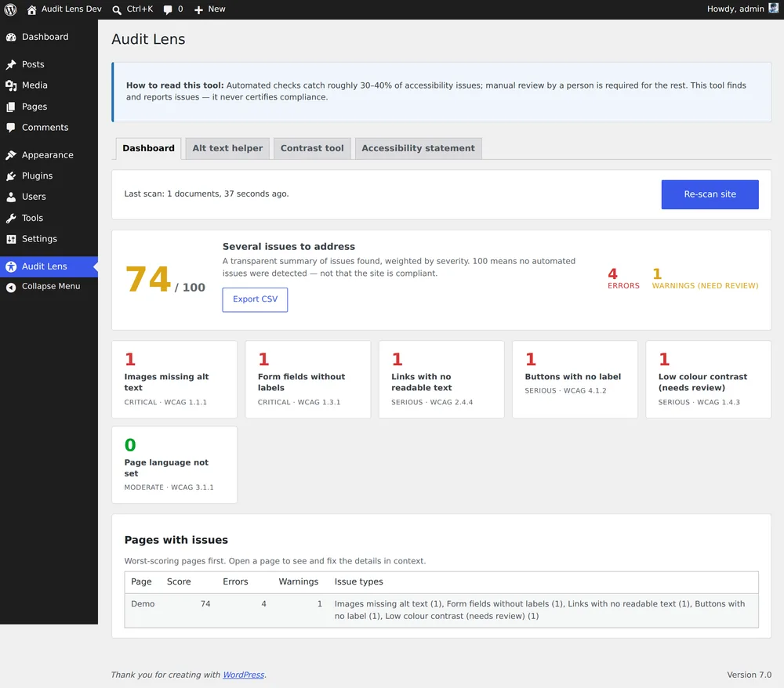The width and height of the screenshot is (784, 688).
Task: Click the Errors column header
Action: (x=235, y=581)
